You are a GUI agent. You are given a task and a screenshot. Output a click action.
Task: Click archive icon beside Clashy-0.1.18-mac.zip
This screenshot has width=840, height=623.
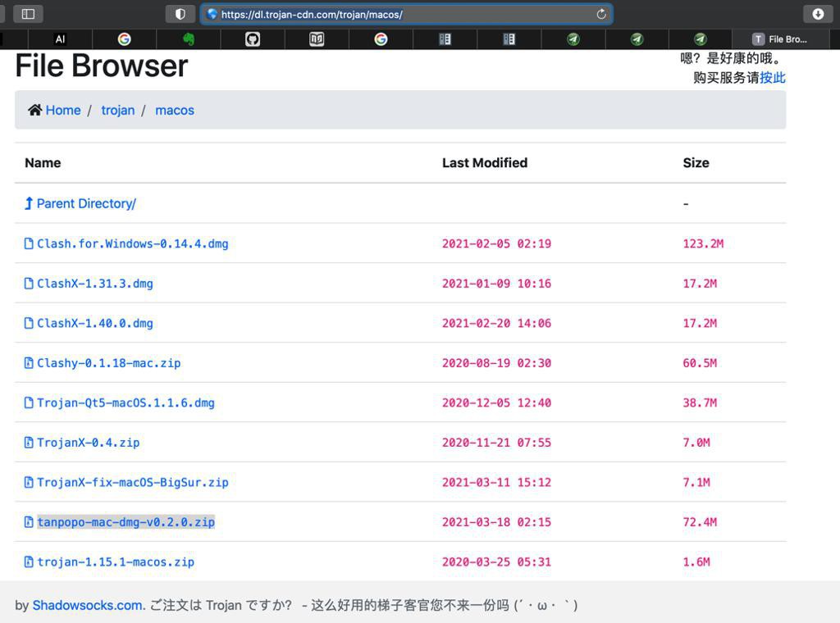[x=29, y=363]
